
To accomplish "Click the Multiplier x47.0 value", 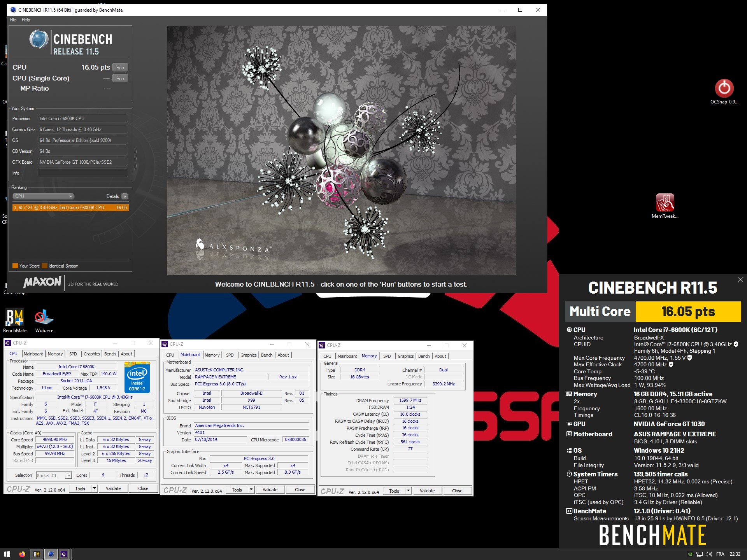I will (55, 446).
